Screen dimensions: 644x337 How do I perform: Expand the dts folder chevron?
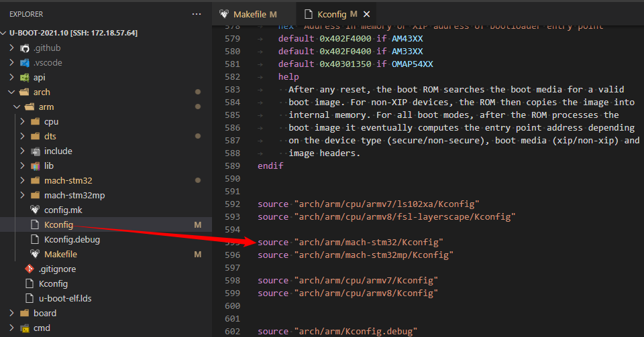click(23, 137)
